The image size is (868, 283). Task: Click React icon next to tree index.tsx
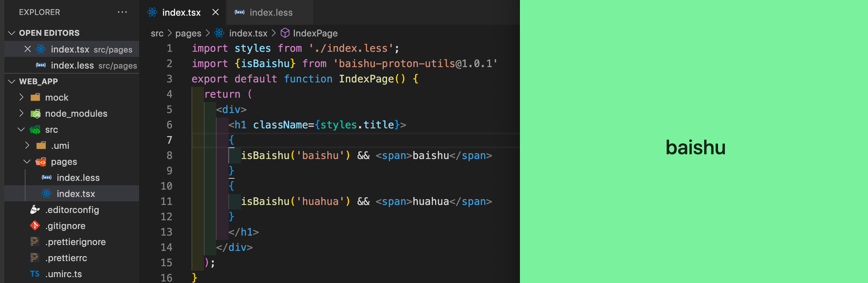click(x=47, y=193)
